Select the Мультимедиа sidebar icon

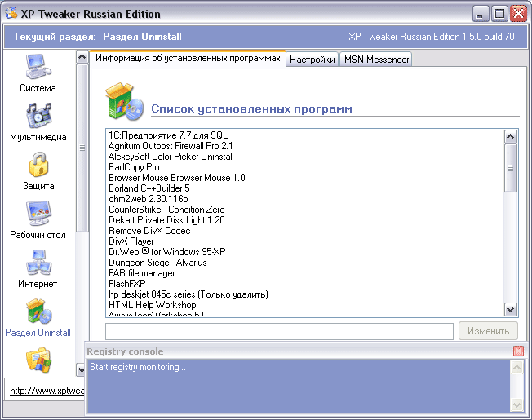tap(38, 117)
